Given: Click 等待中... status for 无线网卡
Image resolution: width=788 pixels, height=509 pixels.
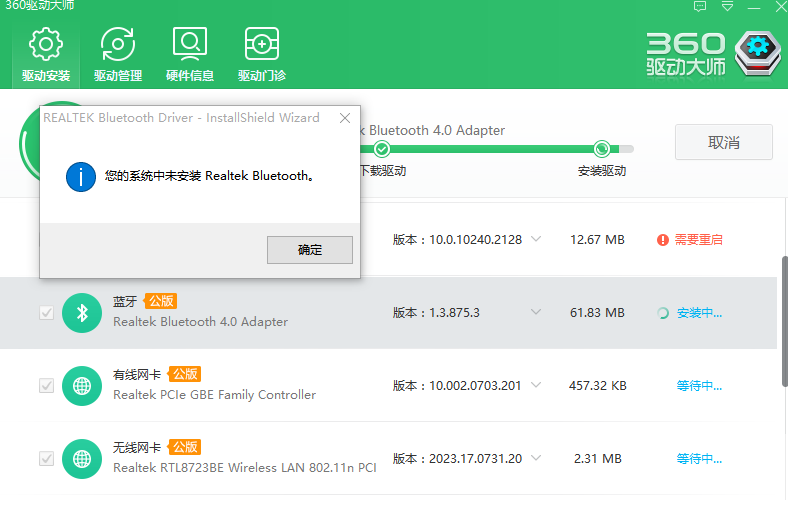Looking at the screenshot, I should [699, 459].
